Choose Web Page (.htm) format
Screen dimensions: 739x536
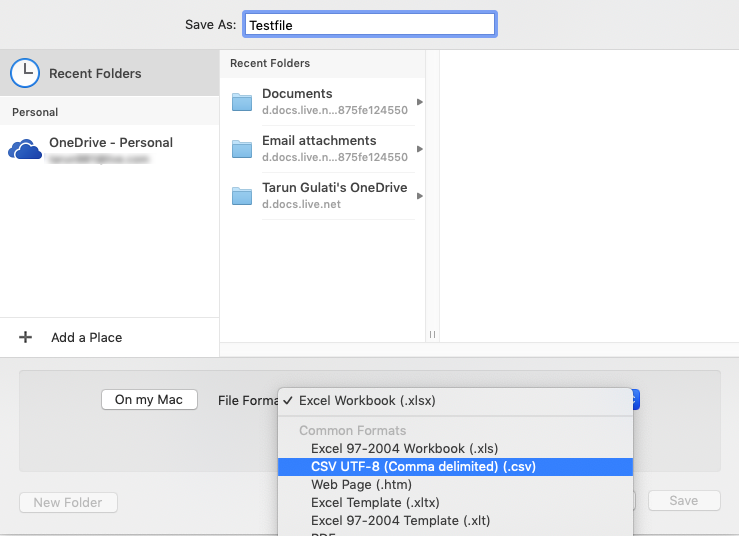[455, 485]
